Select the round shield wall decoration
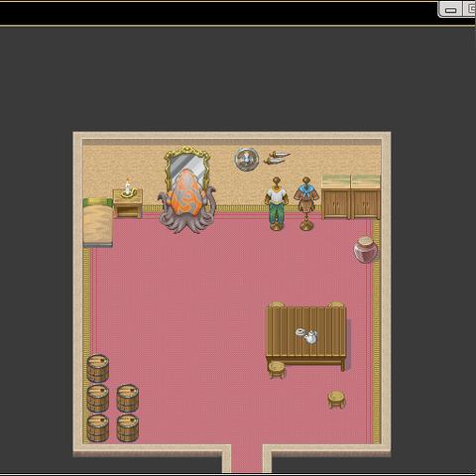The image size is (476, 476). click(247, 159)
